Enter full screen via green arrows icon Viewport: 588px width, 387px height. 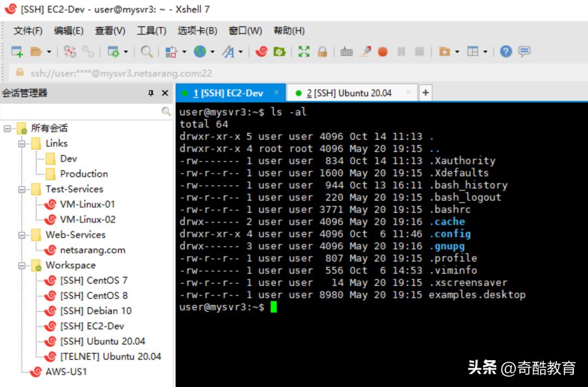click(304, 52)
